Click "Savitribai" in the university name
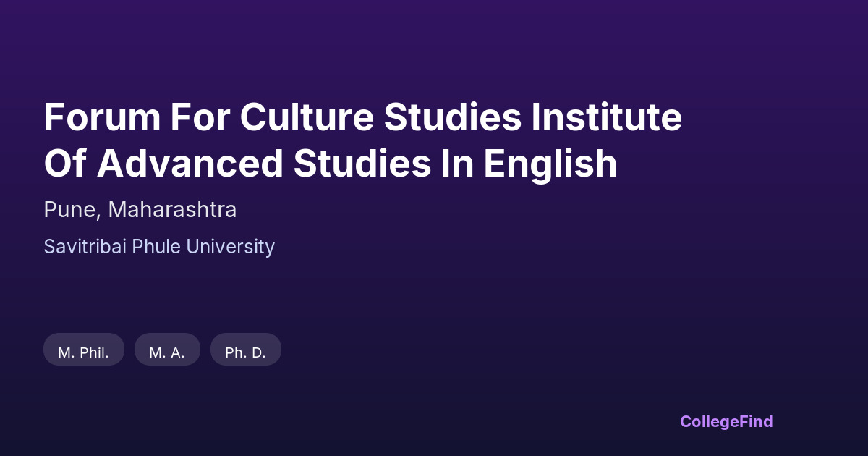The width and height of the screenshot is (868, 456). coord(85,247)
